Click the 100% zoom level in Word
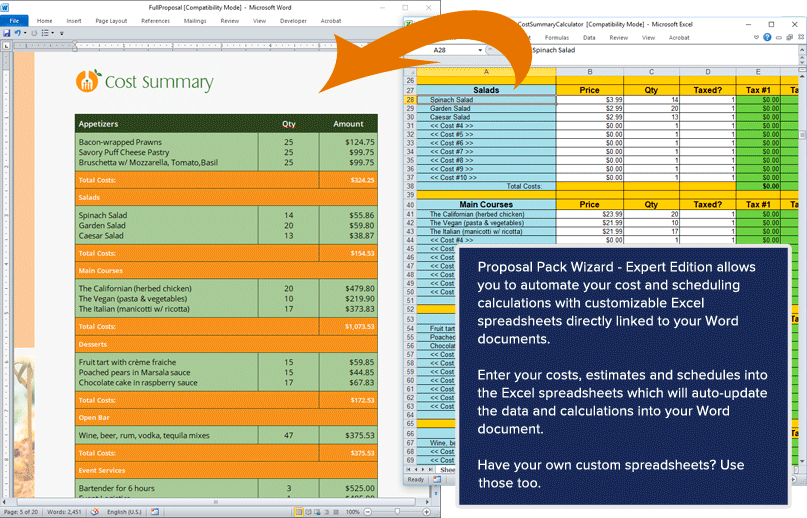 (353, 512)
